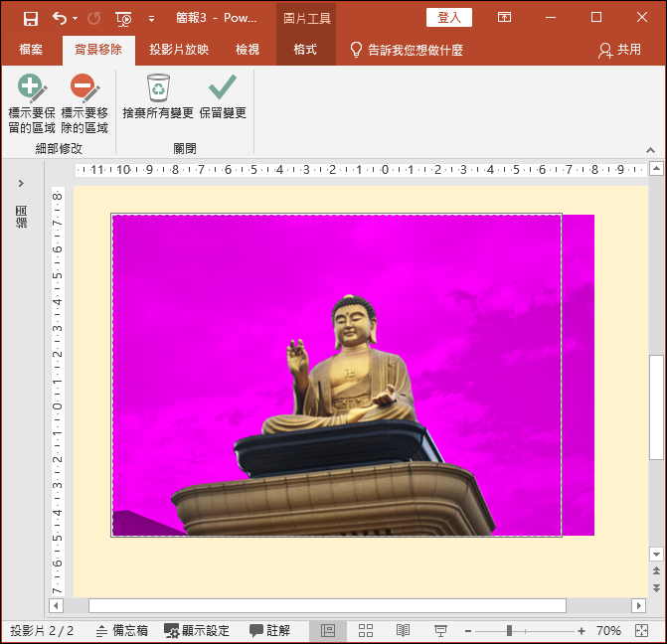This screenshot has height=644, width=667.
Task: Click the 圖片工具 contextual tab header
Action: click(x=306, y=18)
